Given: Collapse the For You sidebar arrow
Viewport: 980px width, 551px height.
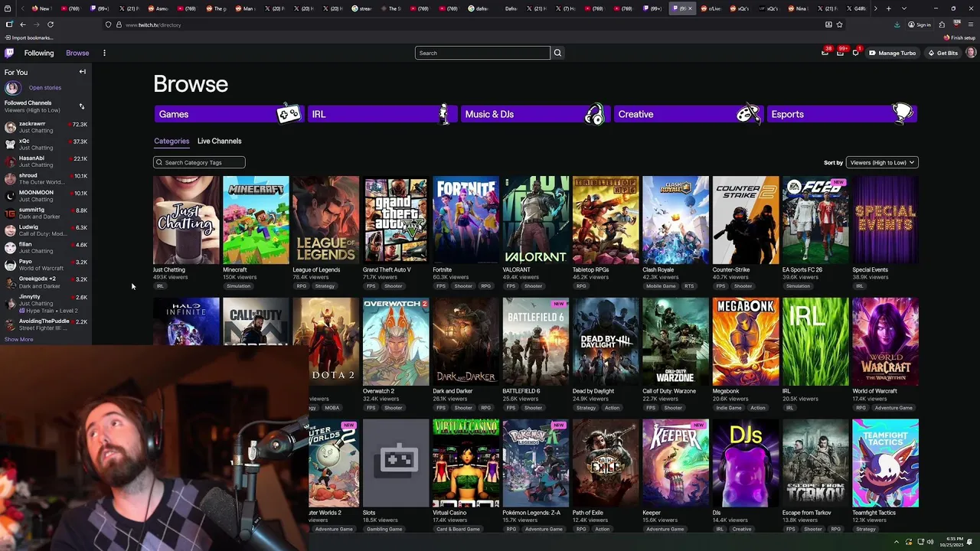Looking at the screenshot, I should pyautogui.click(x=82, y=72).
